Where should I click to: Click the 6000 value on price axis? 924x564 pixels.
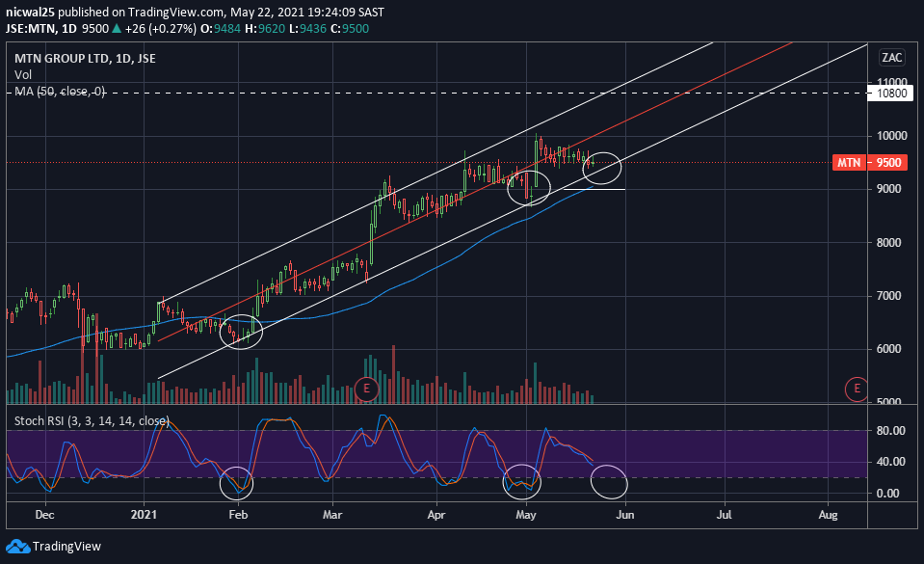888,349
